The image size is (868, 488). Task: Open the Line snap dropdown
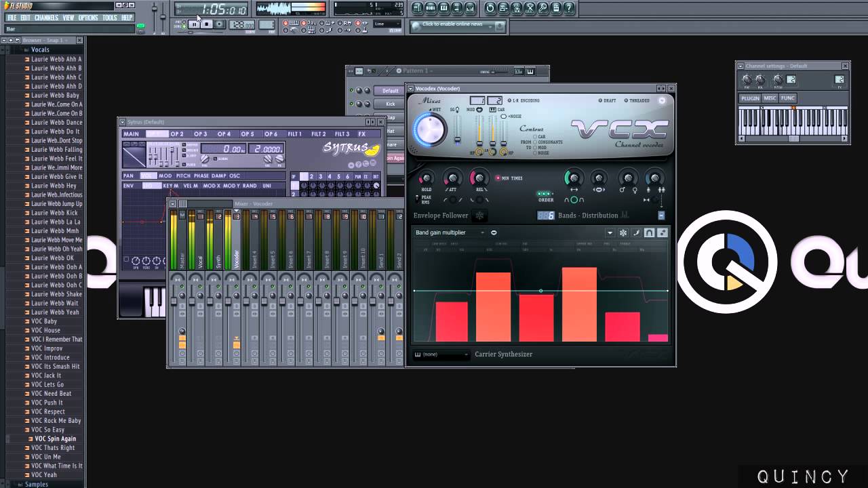tap(387, 24)
